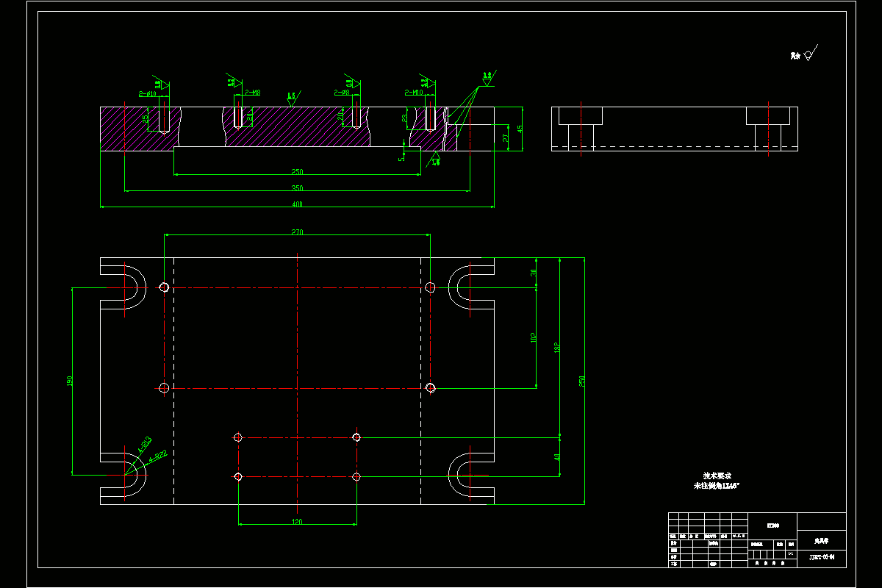This screenshot has height=588, width=882.
Task: Click the 20 depth label beside the 2-ø8 hole
Action: pyautogui.click(x=340, y=116)
